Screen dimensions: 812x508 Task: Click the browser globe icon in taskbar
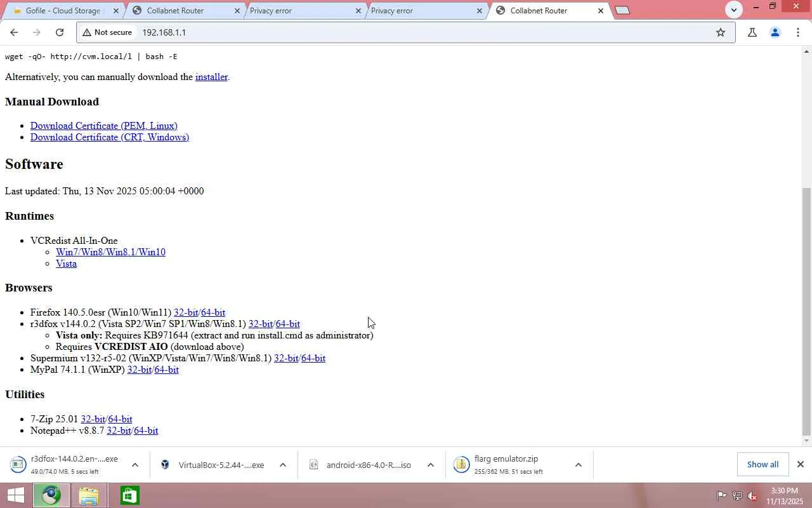[x=51, y=495]
